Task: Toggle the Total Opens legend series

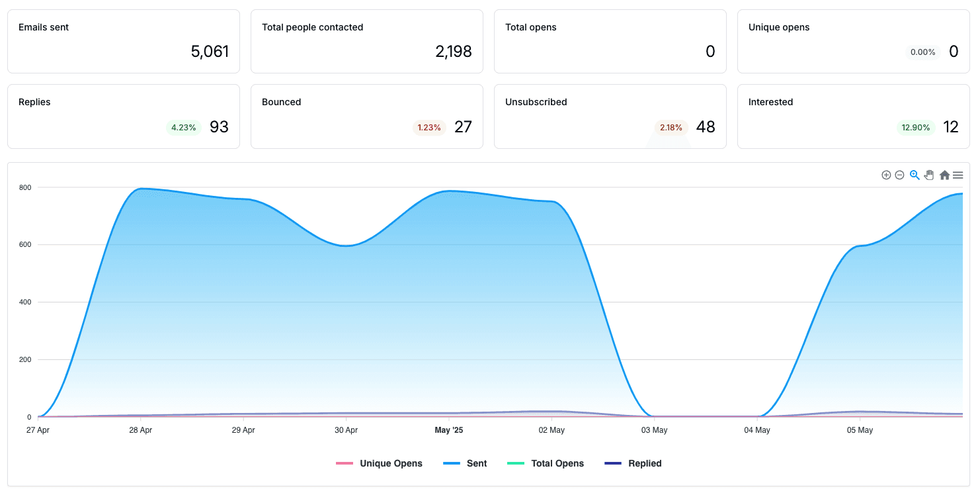Action: point(546,463)
